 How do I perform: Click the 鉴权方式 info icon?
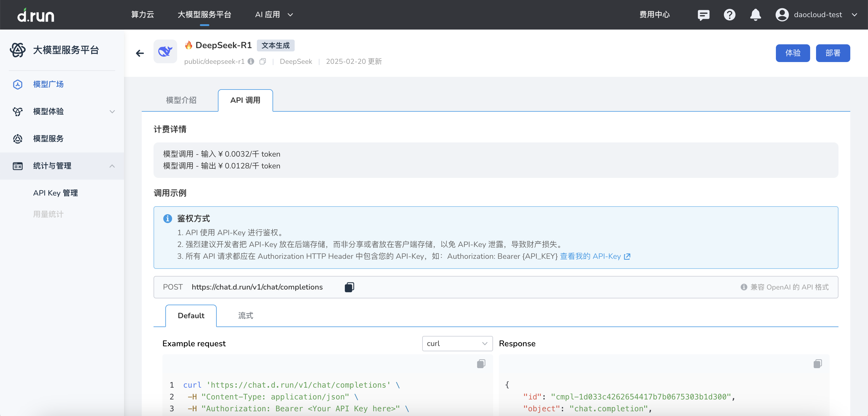167,218
